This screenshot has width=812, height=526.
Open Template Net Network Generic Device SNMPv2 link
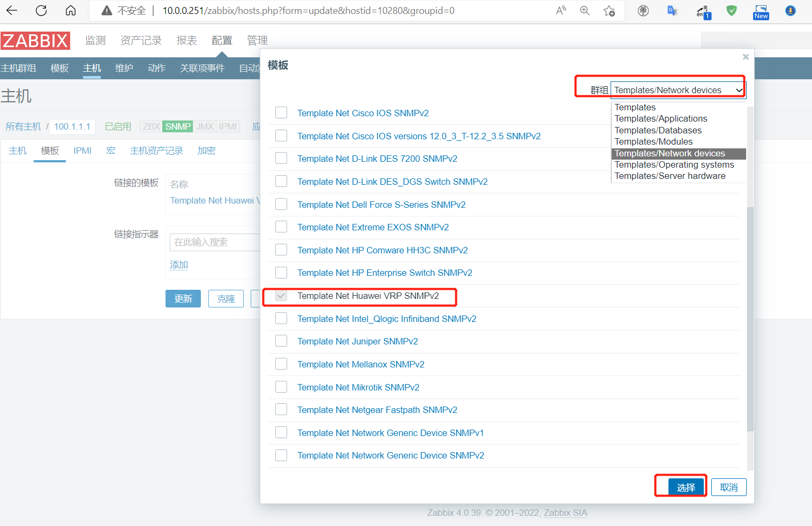[x=390, y=455]
